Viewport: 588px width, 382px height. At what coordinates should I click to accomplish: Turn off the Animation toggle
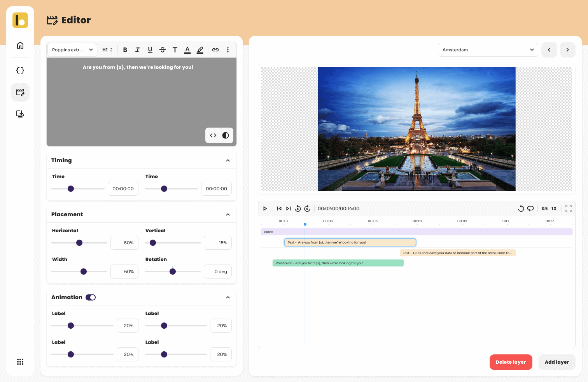pos(91,297)
